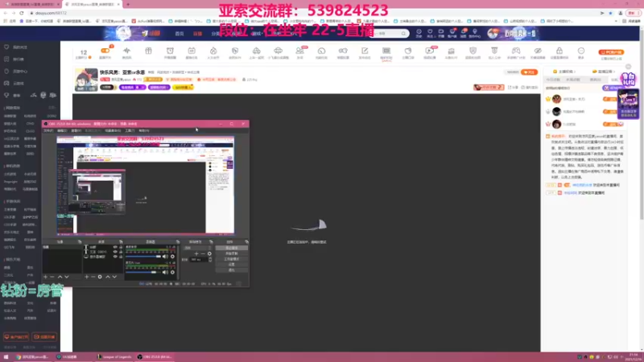Adjust the first mixer volume slider
644x362 pixels.
(x=143, y=257)
